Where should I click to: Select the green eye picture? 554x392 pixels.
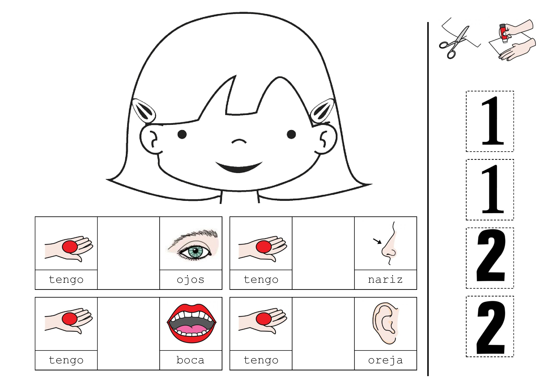pyautogui.click(x=193, y=245)
